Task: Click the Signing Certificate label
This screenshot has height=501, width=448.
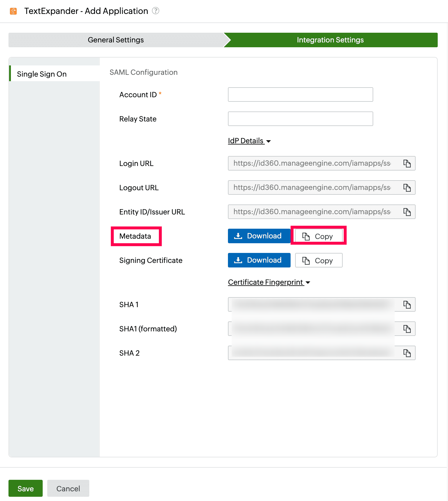Action: point(151,260)
